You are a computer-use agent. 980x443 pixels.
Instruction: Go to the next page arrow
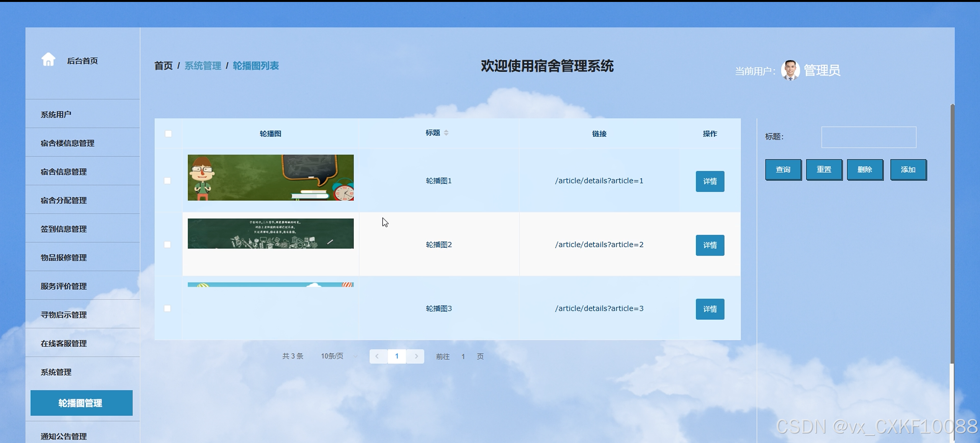tap(416, 356)
